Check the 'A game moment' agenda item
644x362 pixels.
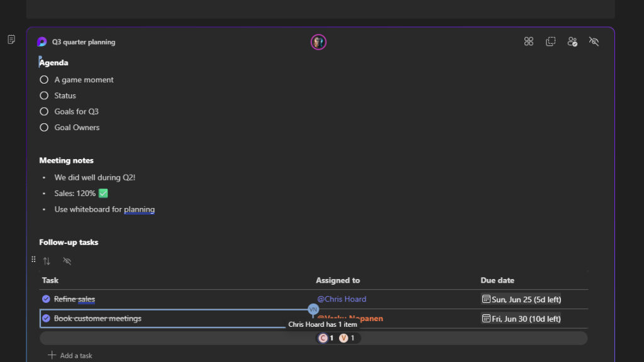click(44, 80)
